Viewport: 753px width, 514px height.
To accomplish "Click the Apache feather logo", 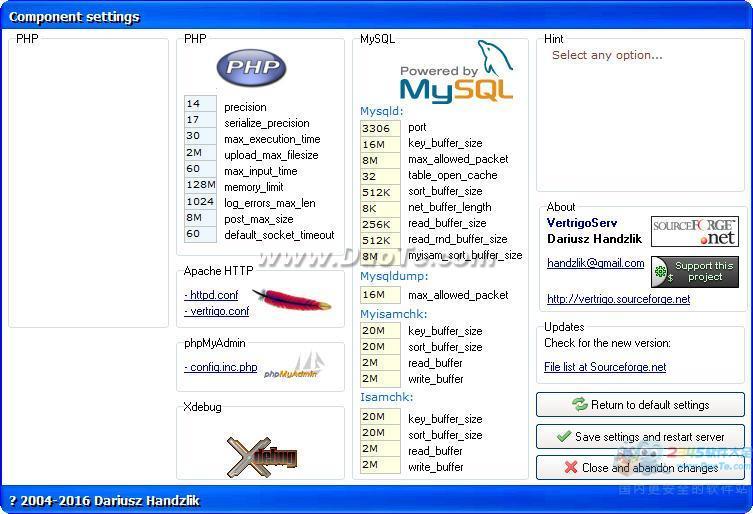I will click(x=291, y=299).
